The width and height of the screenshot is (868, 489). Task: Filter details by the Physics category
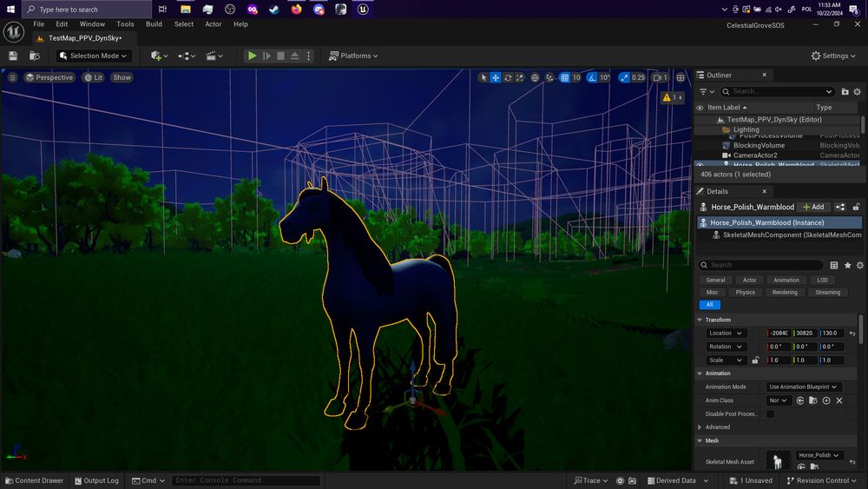(745, 293)
